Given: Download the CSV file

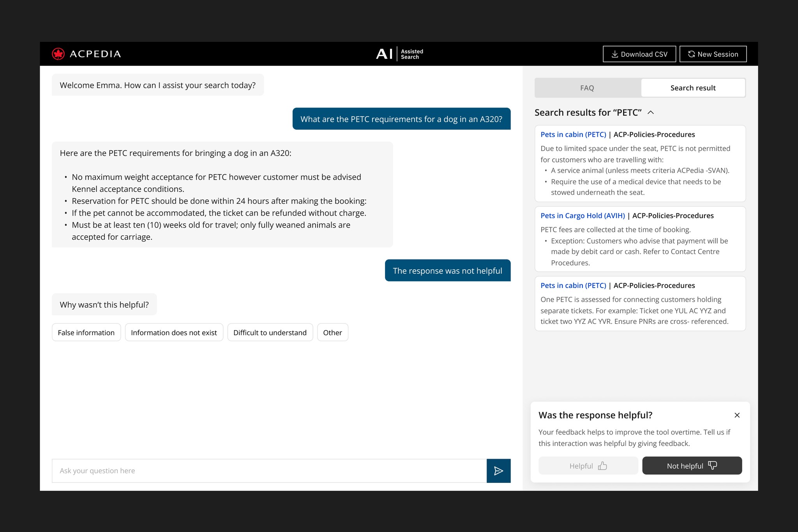Looking at the screenshot, I should click(639, 54).
